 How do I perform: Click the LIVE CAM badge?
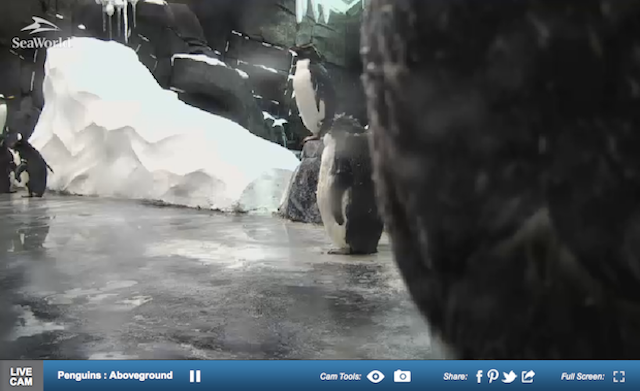(21, 376)
